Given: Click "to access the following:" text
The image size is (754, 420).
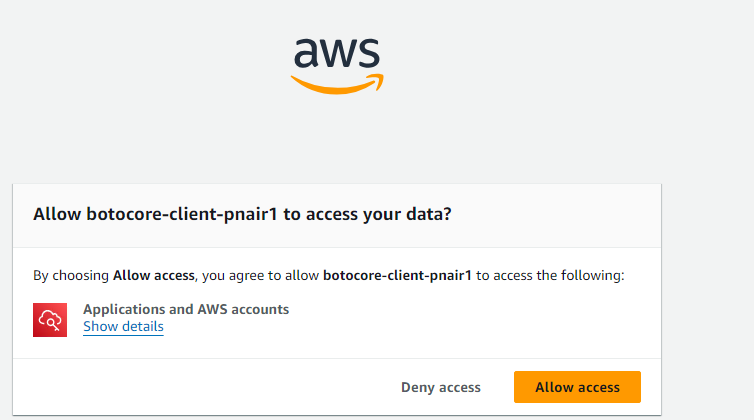Looking at the screenshot, I should click(x=550, y=274).
